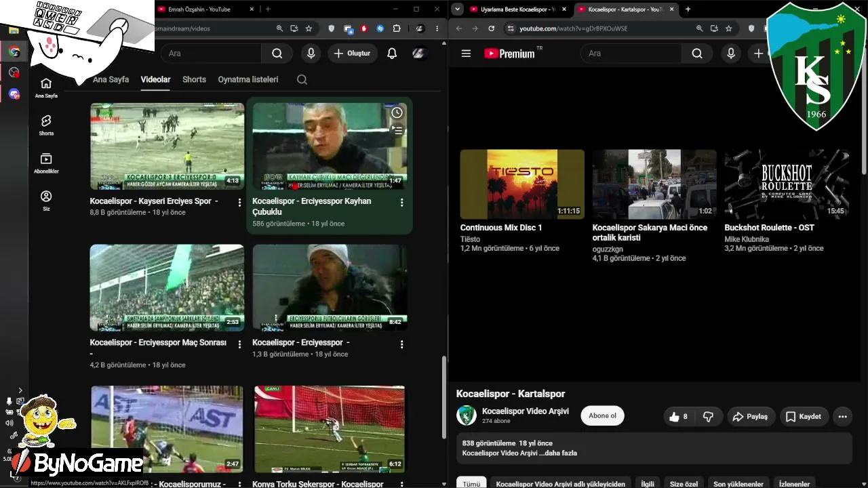Open the Oynatma listeleri tab
This screenshot has height=488, width=868.
tap(248, 79)
